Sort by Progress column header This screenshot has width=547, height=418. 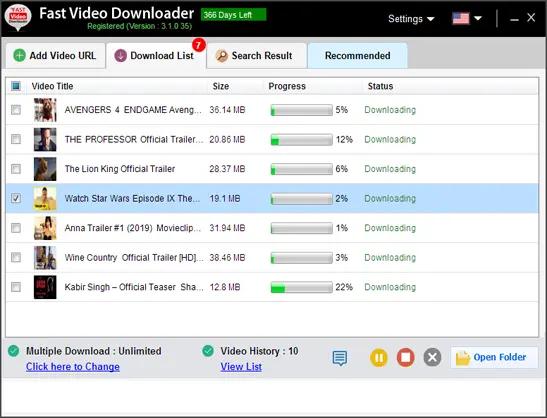pos(287,86)
